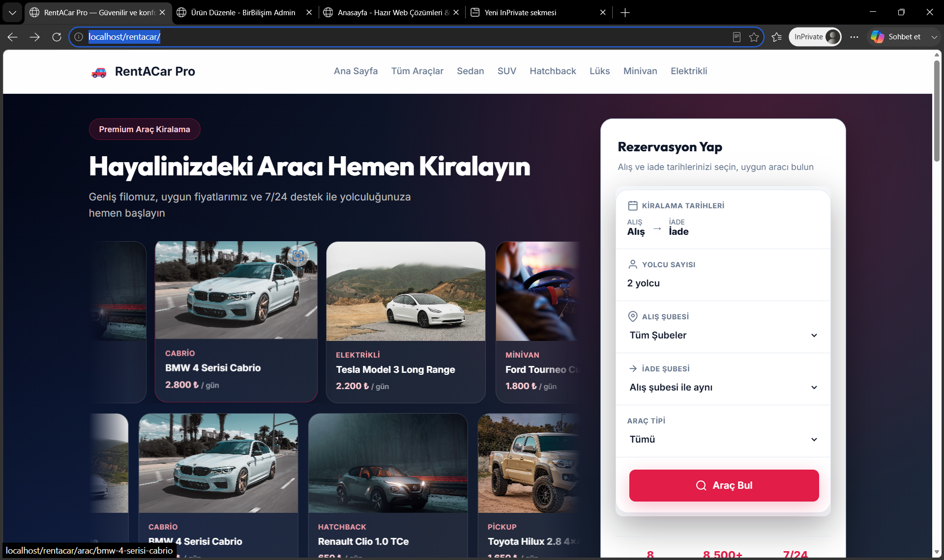Click the RentACar Pro brand name
944x560 pixels.
coord(155,71)
